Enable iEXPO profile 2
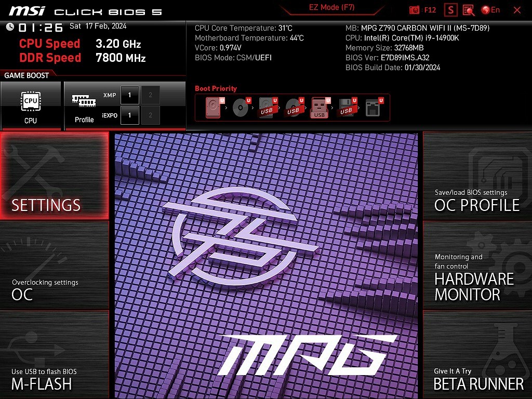Viewport: 532px width, 399px height. tap(150, 115)
